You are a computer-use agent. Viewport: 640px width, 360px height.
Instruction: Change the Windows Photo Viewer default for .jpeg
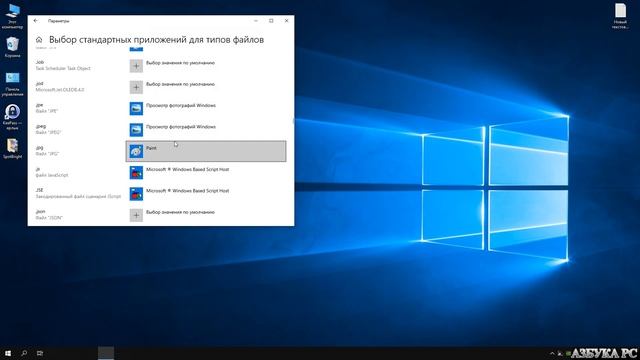point(206,130)
